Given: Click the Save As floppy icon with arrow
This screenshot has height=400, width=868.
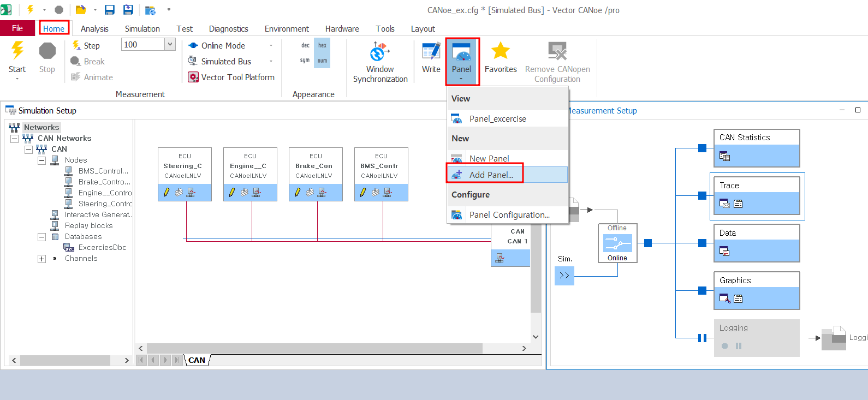Looking at the screenshot, I should [x=128, y=10].
